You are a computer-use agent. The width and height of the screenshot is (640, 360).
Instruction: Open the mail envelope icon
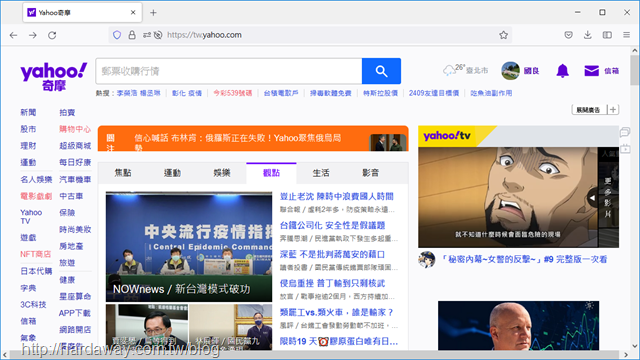tap(591, 71)
